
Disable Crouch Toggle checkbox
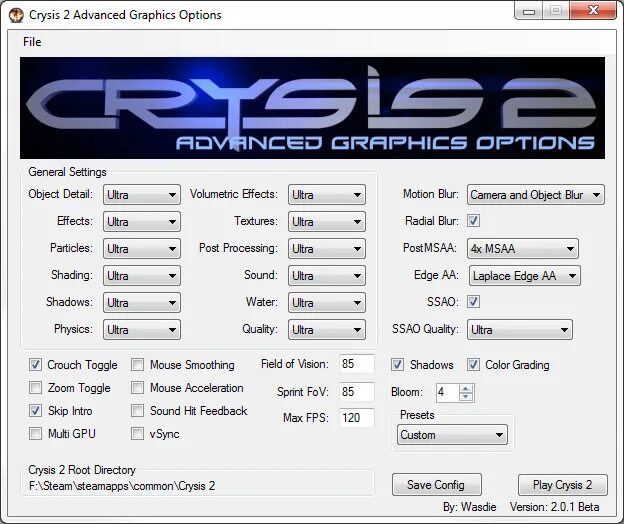tap(35, 364)
